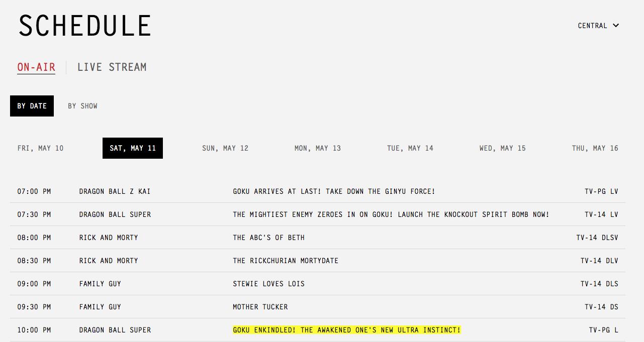The image size is (644, 342).
Task: Choose Tue, May 14 date
Action: tap(410, 148)
